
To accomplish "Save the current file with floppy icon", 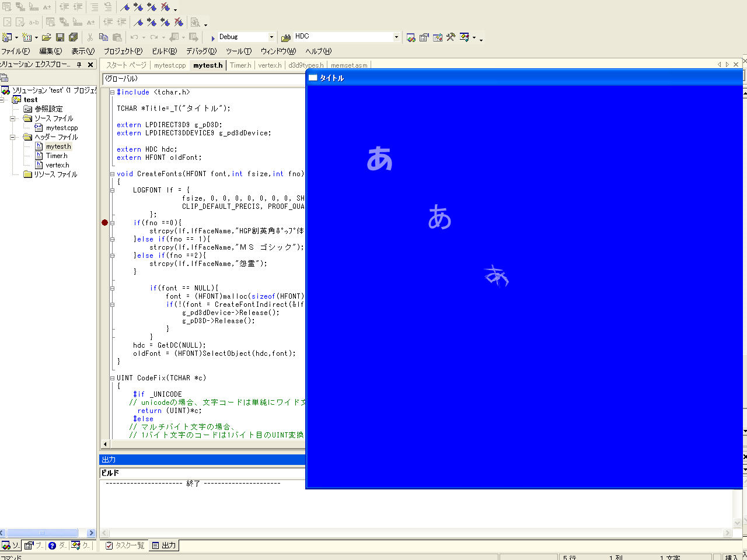I will click(60, 37).
